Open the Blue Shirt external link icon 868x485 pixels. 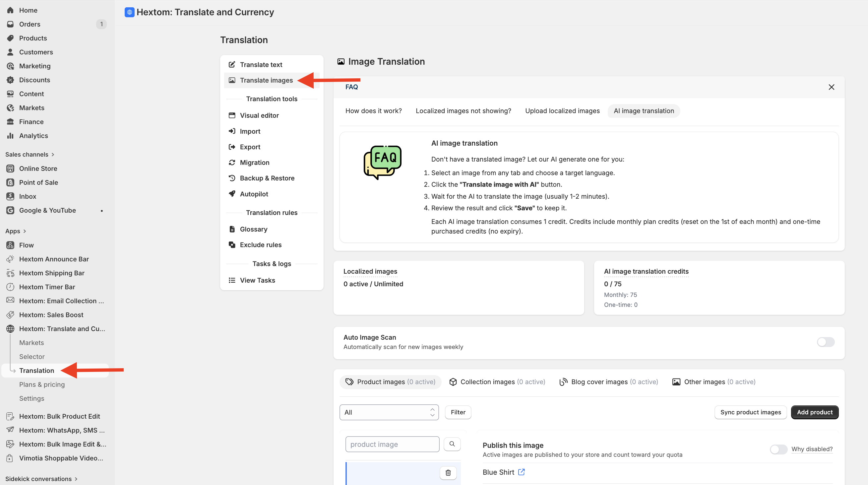(521, 472)
